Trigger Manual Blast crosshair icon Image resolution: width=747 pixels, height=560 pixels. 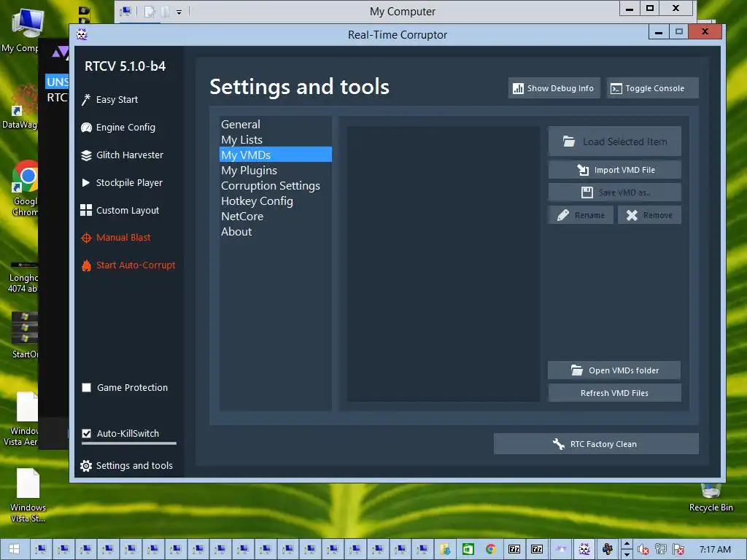(x=86, y=238)
